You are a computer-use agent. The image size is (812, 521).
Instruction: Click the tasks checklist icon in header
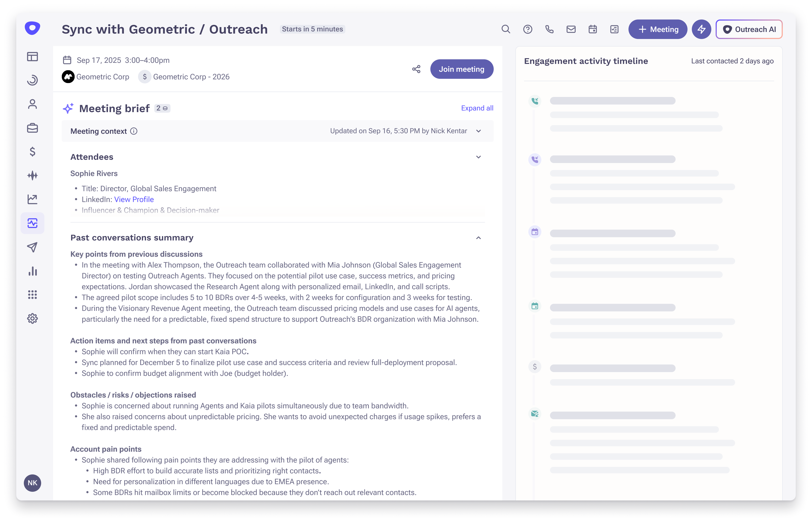tap(614, 29)
